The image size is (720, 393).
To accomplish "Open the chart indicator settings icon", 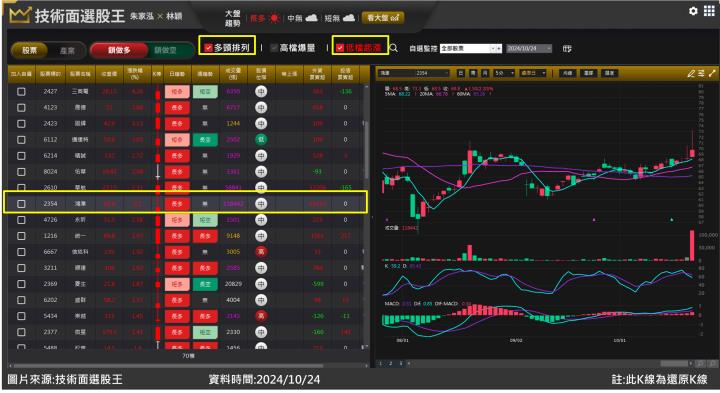I will [x=701, y=73].
